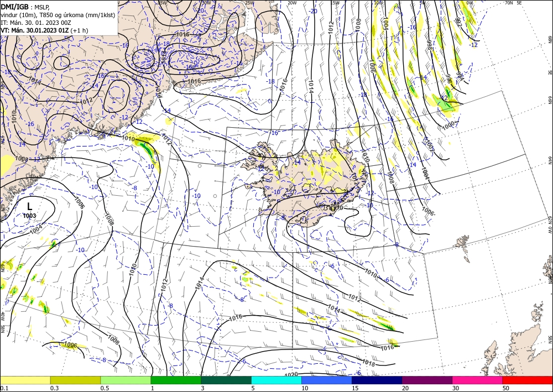Click the legend tick label '0.3'

[54, 388]
